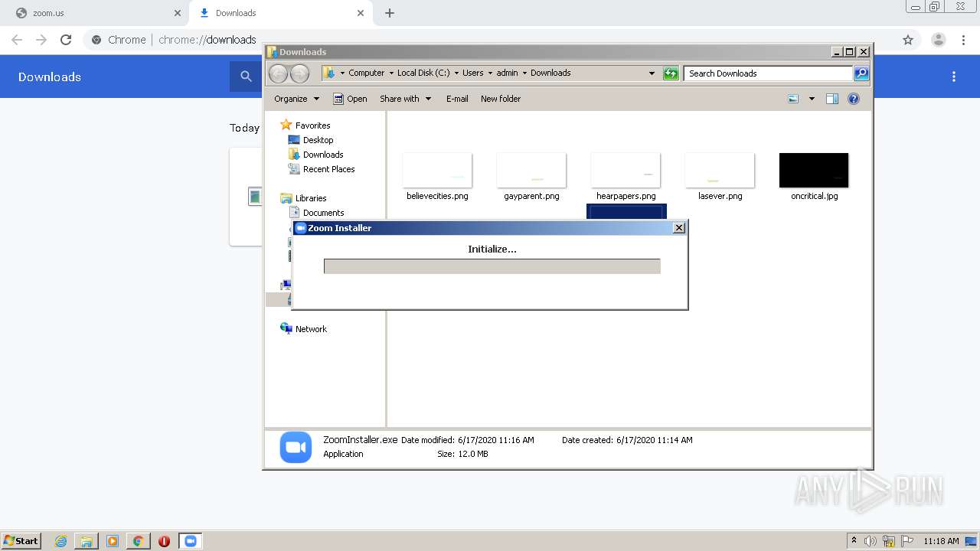Refresh the Explorer folder view

pos(671,73)
